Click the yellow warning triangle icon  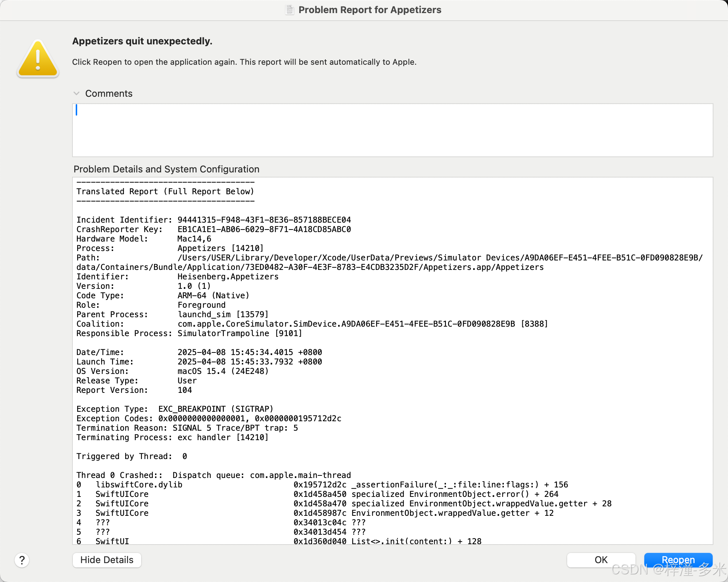pyautogui.click(x=38, y=59)
